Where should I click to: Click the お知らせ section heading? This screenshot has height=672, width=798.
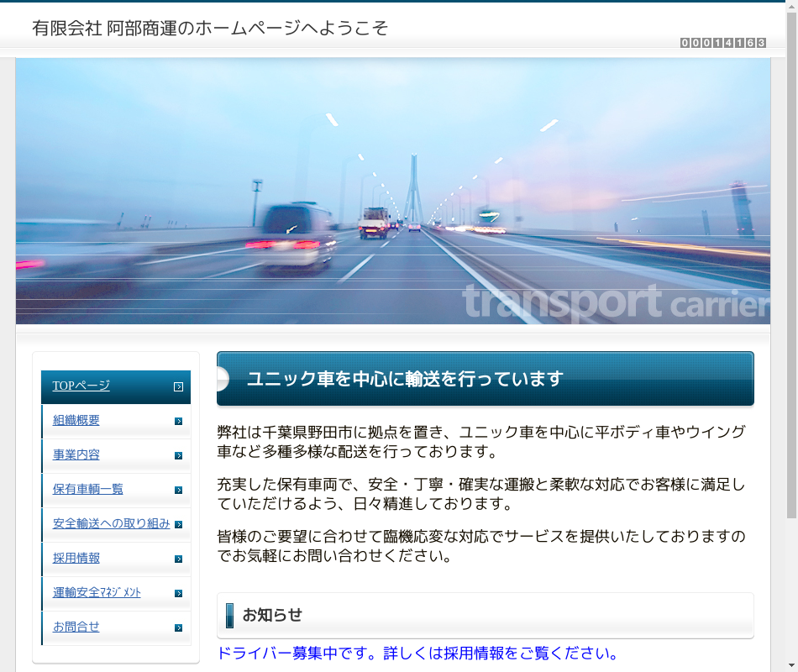coord(272,615)
